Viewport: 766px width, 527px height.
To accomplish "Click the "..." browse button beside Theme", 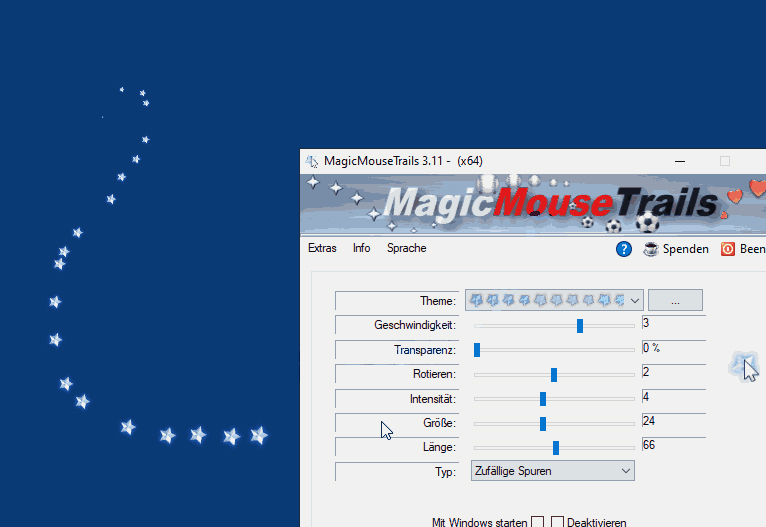I will 675,300.
